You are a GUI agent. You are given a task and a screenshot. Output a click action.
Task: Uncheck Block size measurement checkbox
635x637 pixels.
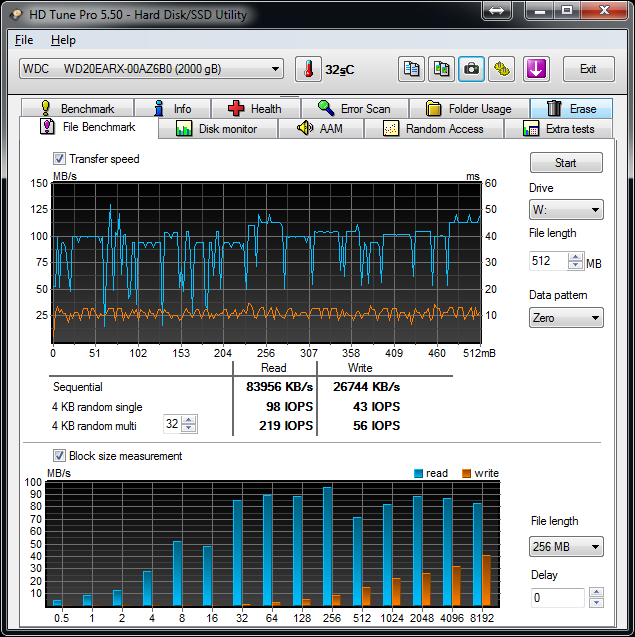60,456
